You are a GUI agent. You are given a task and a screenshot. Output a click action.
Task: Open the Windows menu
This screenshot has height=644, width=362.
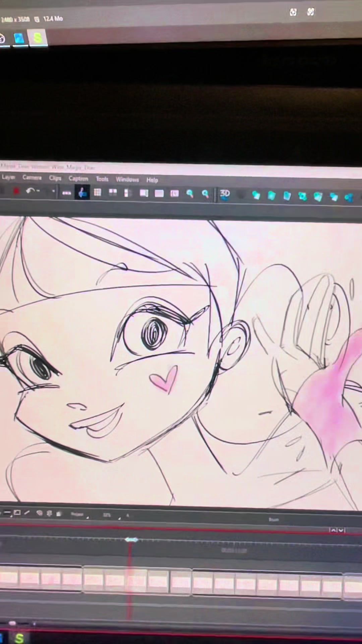tap(127, 179)
